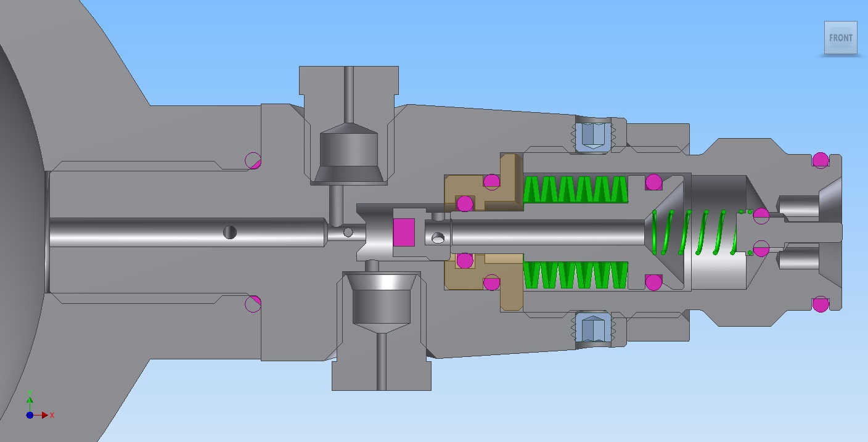The image size is (868, 442).
Task: Select the lower blue set screw
Action: click(592, 328)
